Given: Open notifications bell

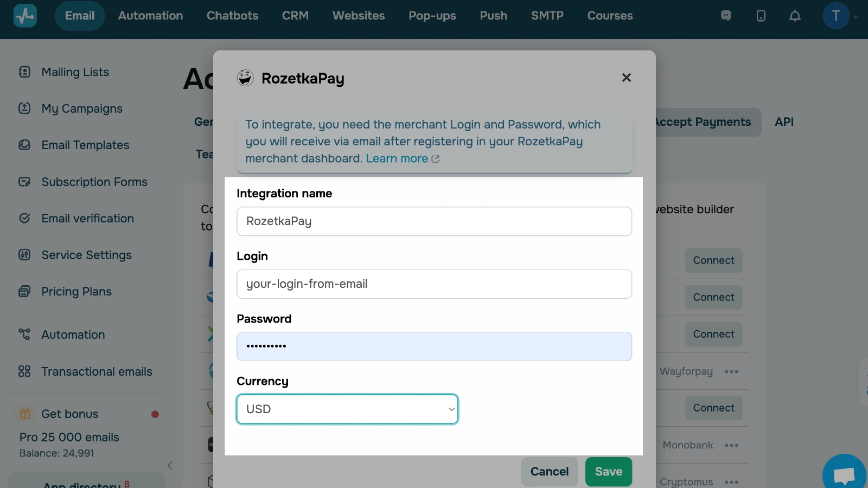Looking at the screenshot, I should point(795,16).
